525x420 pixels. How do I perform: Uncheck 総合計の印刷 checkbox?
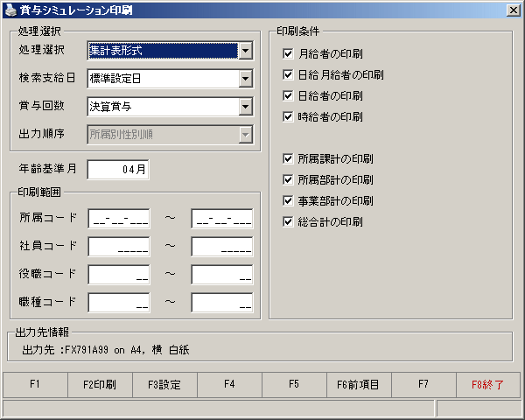pyautogui.click(x=288, y=221)
